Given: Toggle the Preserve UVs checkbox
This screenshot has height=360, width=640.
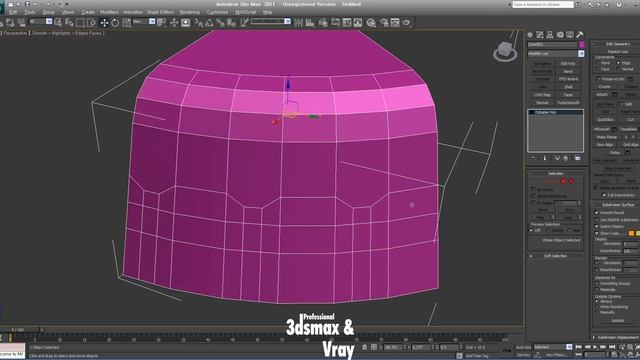Looking at the screenshot, I should [599, 79].
